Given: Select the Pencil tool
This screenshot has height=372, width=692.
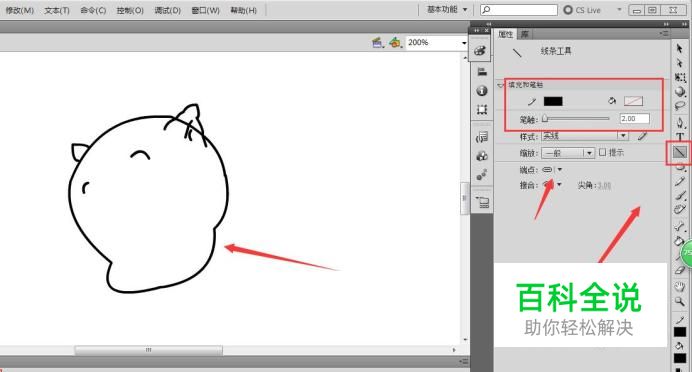Looking at the screenshot, I should (680, 181).
